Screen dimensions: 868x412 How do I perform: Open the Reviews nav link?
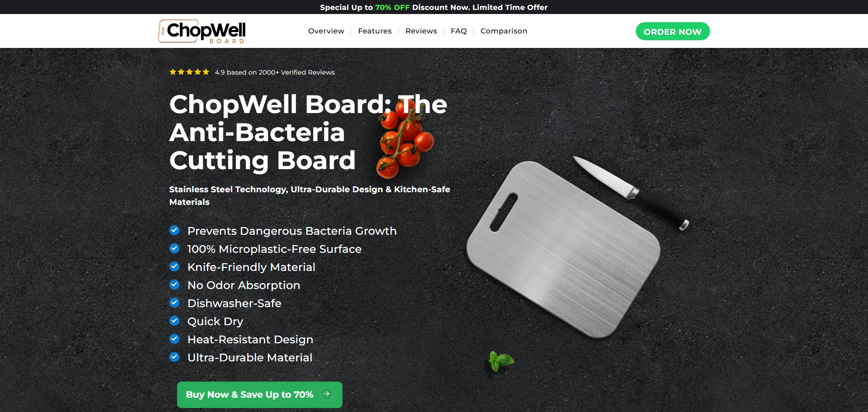coord(421,31)
